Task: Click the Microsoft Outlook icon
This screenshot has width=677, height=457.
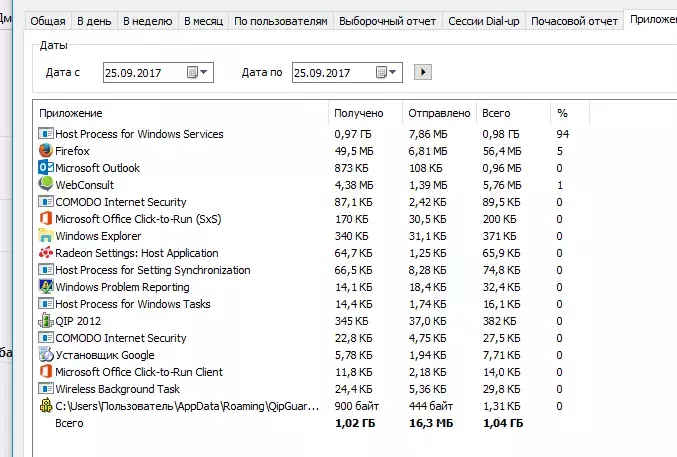Action: pos(46,168)
